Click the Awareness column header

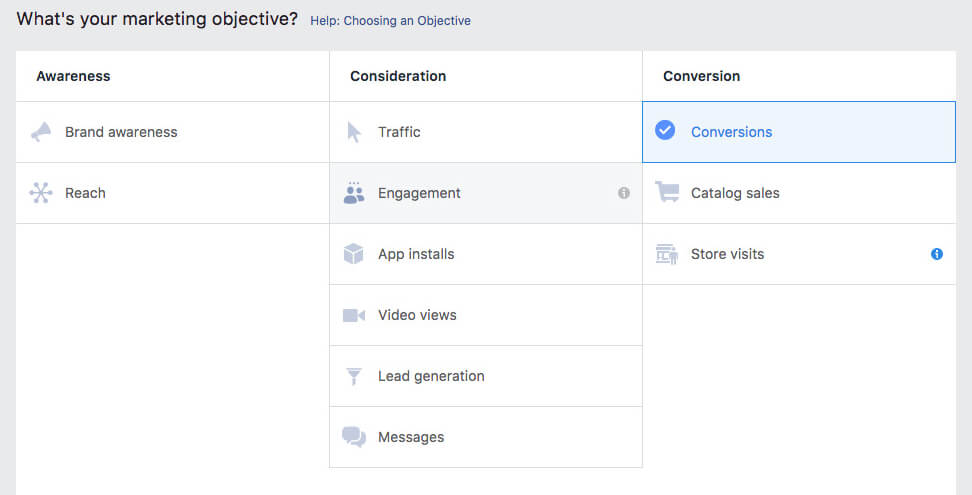[73, 76]
